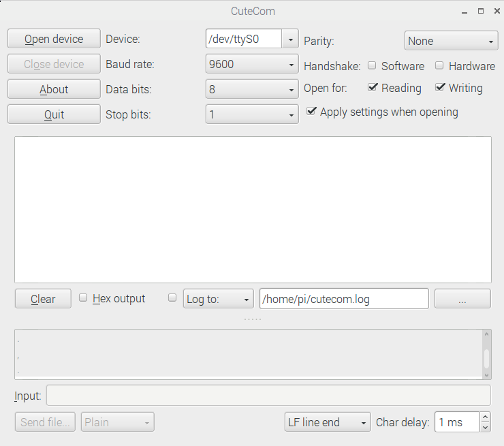Click the history list scrollbar down arrow
This screenshot has height=446, width=504.
487,375
